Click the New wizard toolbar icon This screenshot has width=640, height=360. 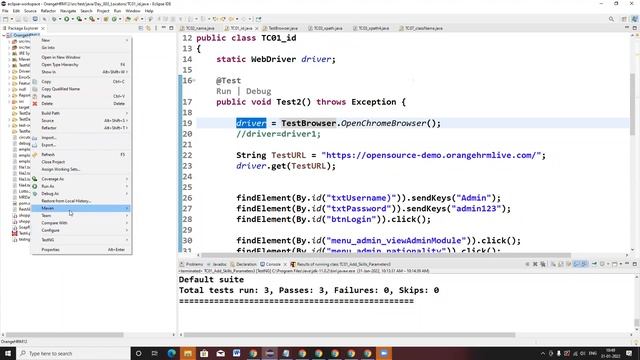(x=6, y=19)
